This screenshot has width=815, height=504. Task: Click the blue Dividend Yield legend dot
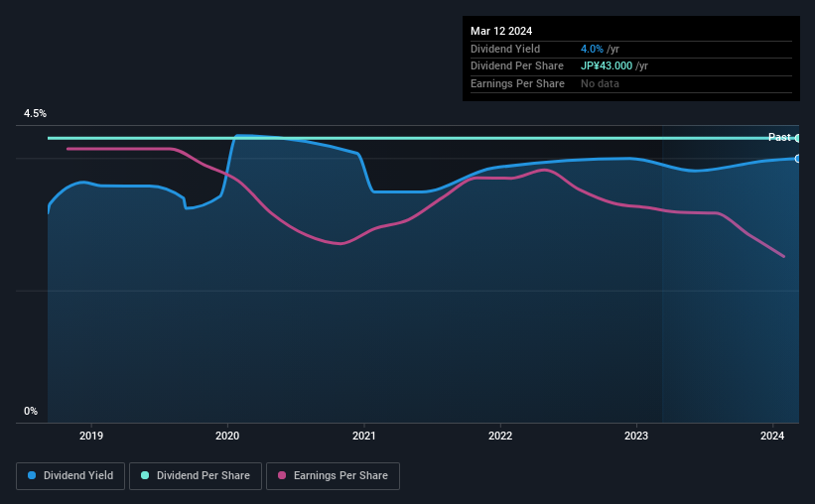coord(32,475)
